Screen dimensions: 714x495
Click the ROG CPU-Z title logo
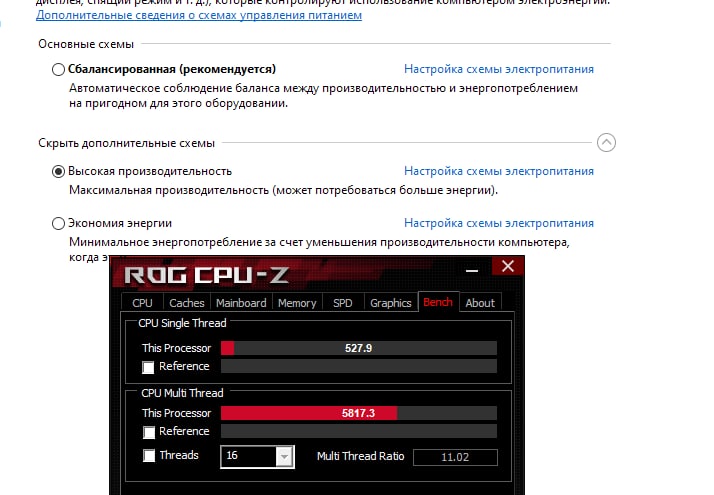coord(206,275)
